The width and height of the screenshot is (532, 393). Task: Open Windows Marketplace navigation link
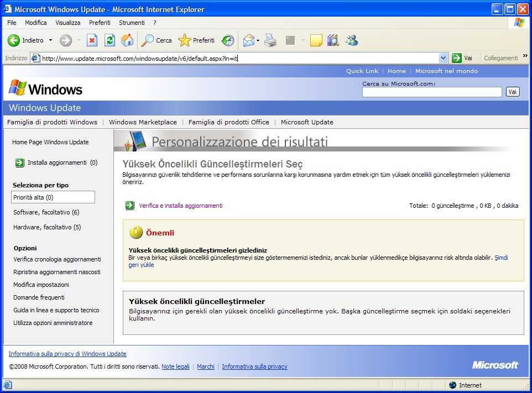pos(143,122)
